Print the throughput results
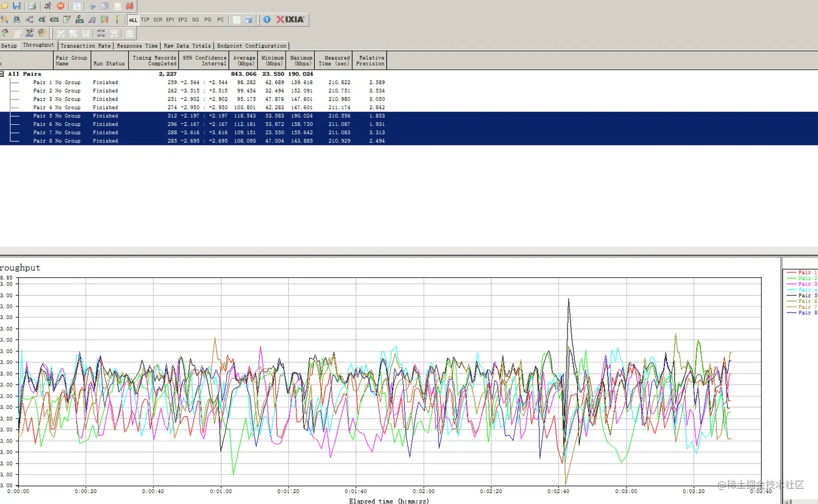The height and width of the screenshot is (504, 818). [31, 5]
